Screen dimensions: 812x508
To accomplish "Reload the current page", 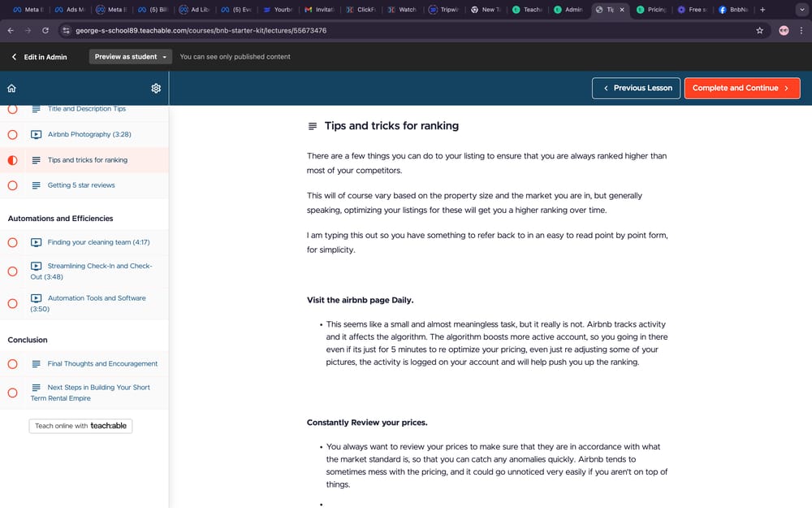I will (x=45, y=31).
